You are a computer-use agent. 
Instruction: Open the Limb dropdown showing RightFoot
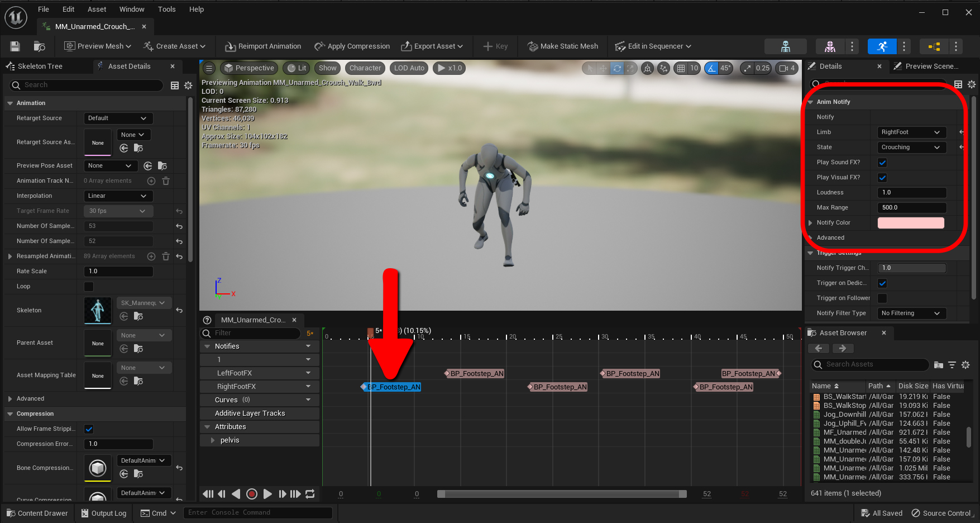tap(911, 132)
